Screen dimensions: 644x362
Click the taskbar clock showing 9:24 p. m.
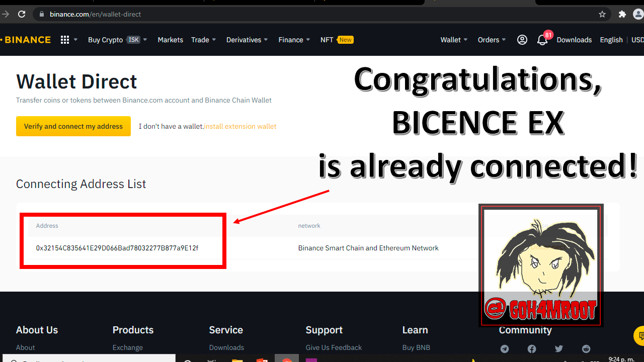[x=621, y=359]
